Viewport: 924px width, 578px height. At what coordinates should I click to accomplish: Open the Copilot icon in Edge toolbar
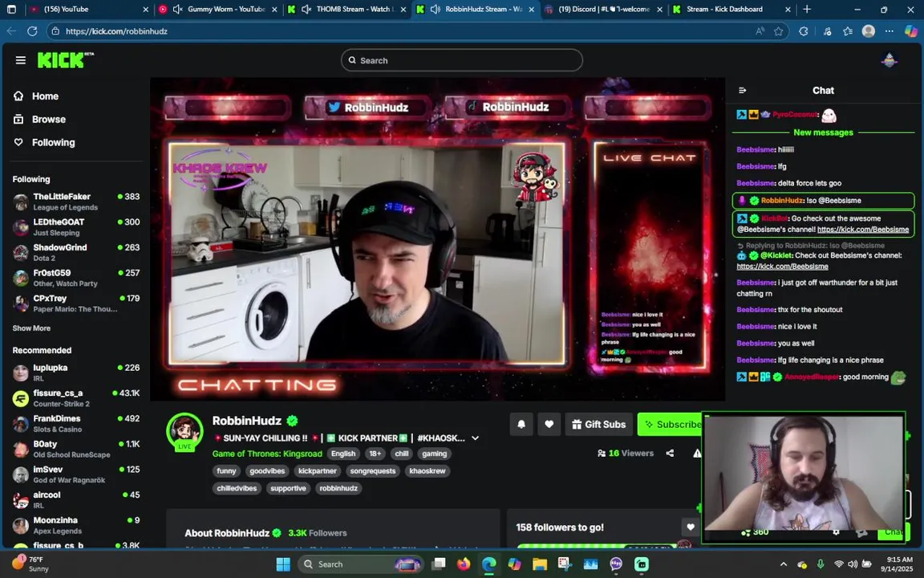pyautogui.click(x=910, y=31)
